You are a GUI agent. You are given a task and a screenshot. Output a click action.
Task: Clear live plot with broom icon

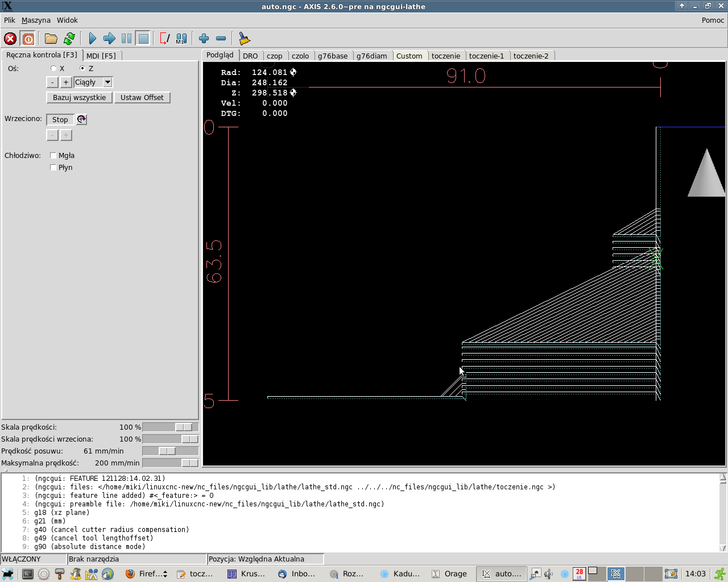244,39
